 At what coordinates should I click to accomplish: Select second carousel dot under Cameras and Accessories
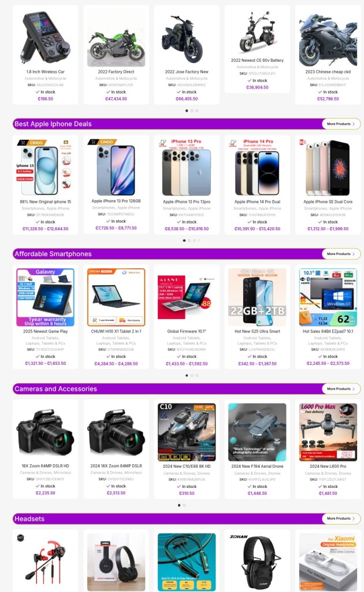(184, 505)
